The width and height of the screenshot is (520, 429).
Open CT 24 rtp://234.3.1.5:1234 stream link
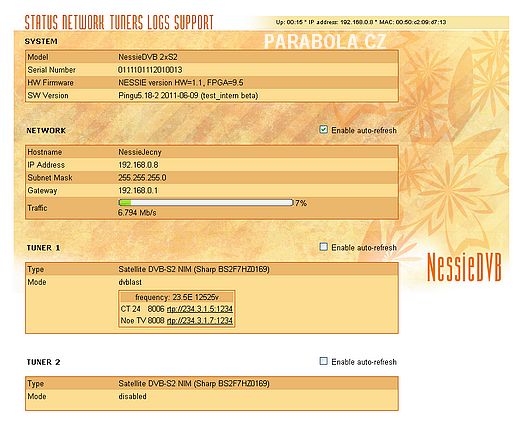point(200,309)
